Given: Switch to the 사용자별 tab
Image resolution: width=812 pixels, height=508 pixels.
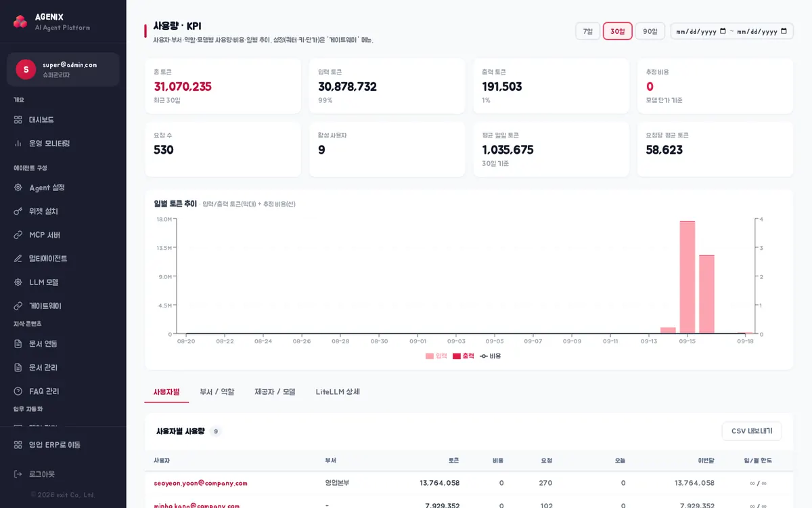Looking at the screenshot, I should 166,391.
